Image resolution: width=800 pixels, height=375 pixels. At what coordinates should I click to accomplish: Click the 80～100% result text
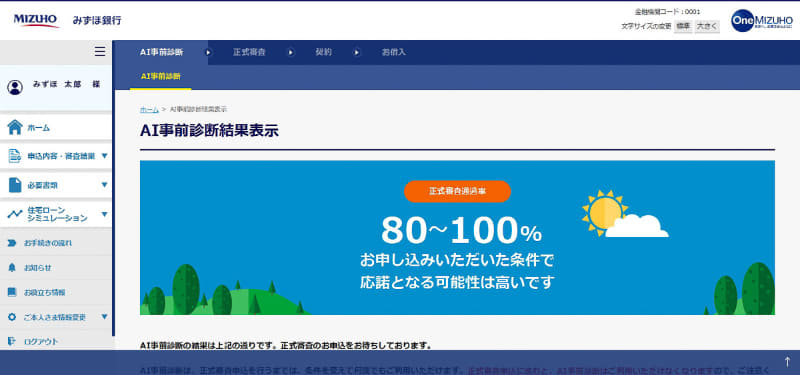click(x=461, y=231)
